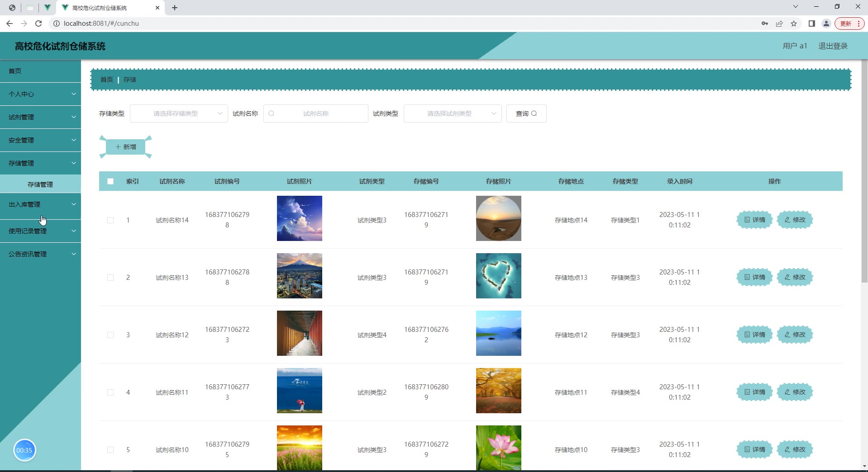
Task: Click the page vertical scrollbar
Action: click(x=864, y=172)
